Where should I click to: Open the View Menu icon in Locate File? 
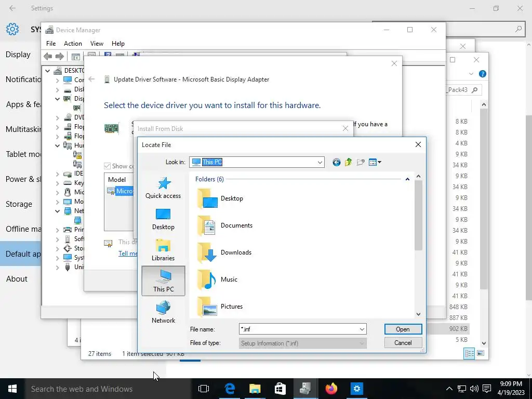375,162
